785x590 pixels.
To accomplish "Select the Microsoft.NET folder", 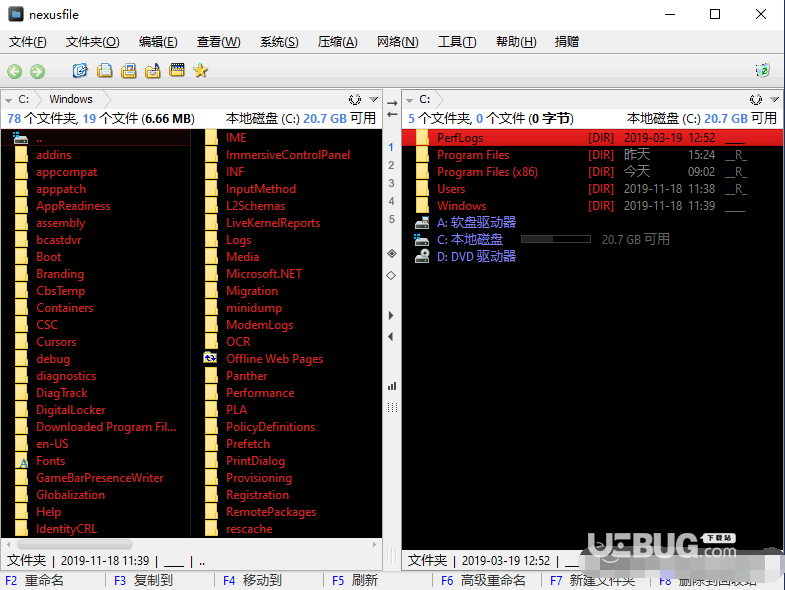I will coord(264,274).
